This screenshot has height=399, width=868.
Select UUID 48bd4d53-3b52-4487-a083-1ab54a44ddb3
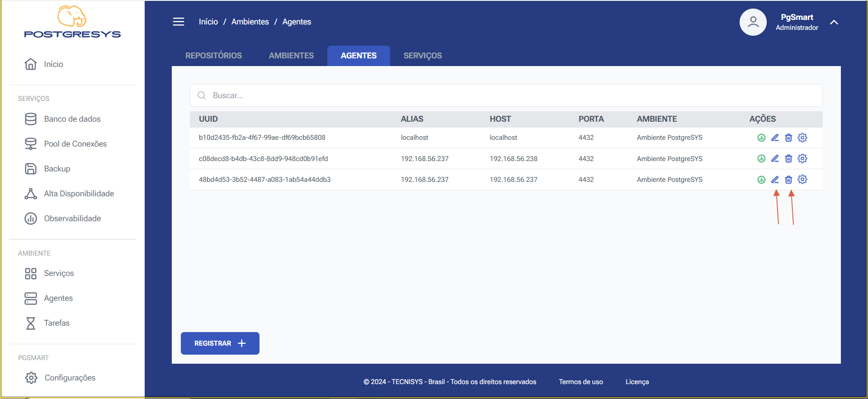tap(265, 180)
